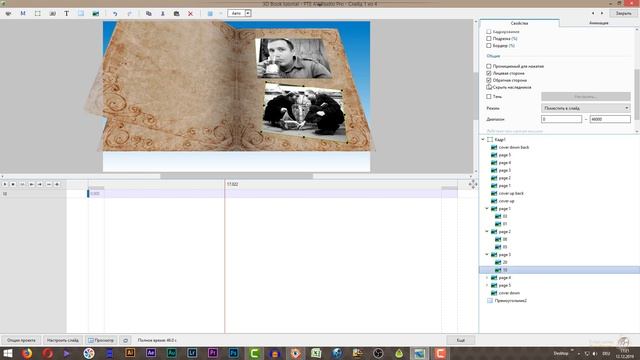Open Photoshop from taskbar
This screenshot has width=640, height=360.
pos(233,353)
